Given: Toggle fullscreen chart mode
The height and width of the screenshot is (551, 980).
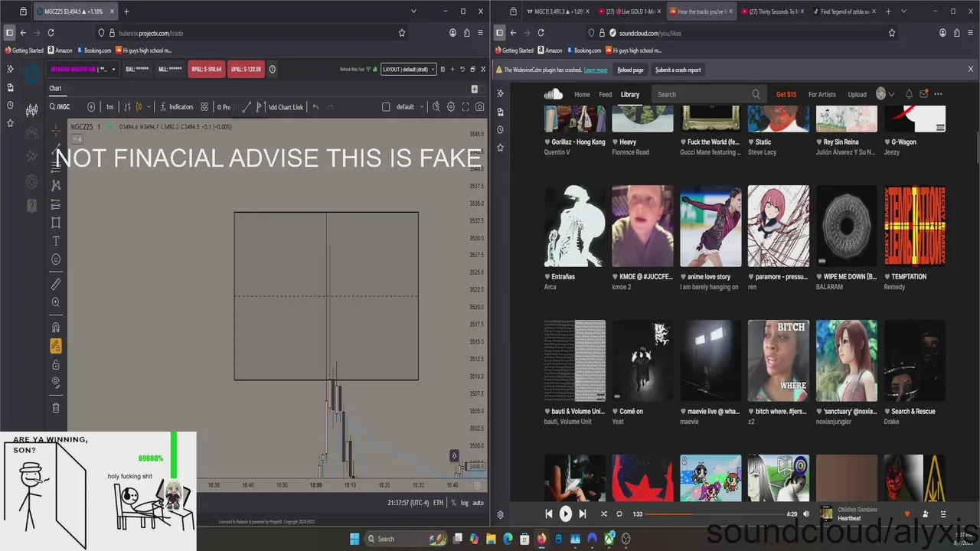Looking at the screenshot, I should click(x=465, y=107).
